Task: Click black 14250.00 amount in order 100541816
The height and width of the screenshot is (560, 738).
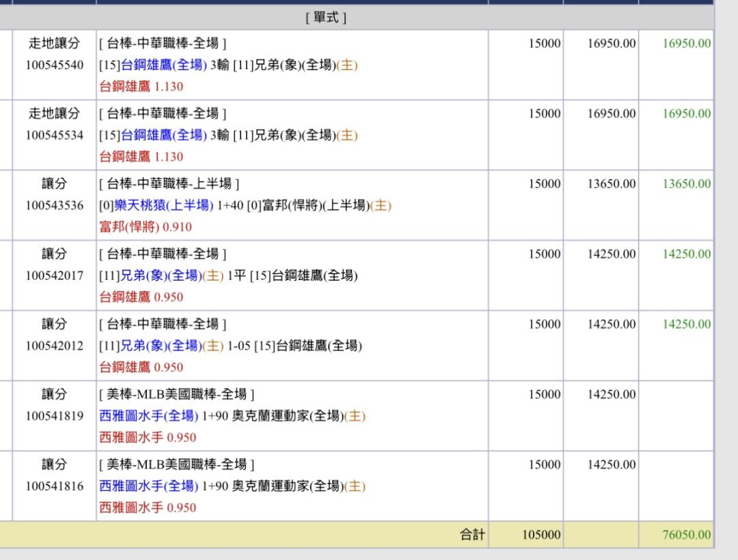Action: pos(612,464)
